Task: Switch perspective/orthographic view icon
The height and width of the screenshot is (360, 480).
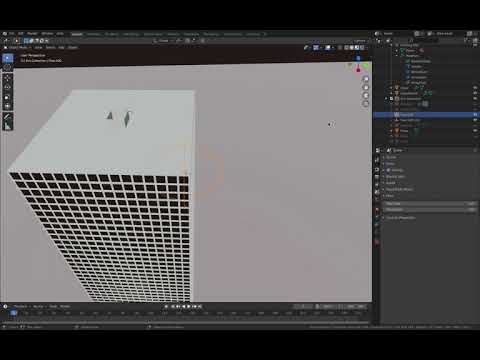Action: point(366,104)
